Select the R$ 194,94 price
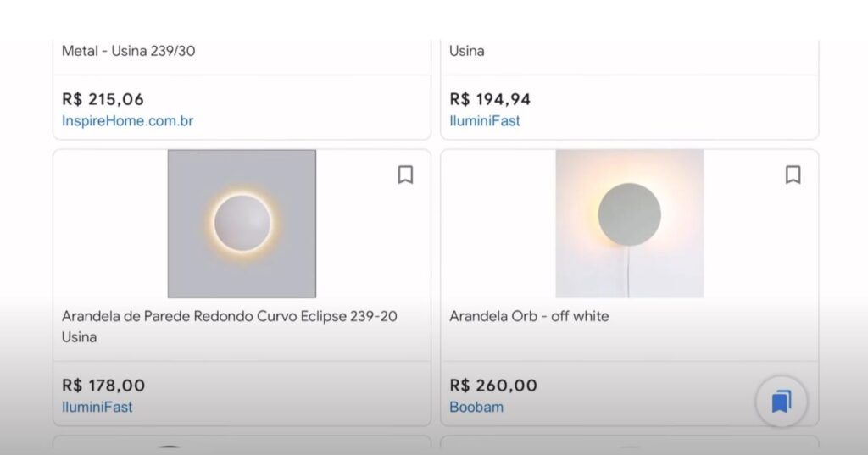This screenshot has height=455, width=868. (x=490, y=99)
